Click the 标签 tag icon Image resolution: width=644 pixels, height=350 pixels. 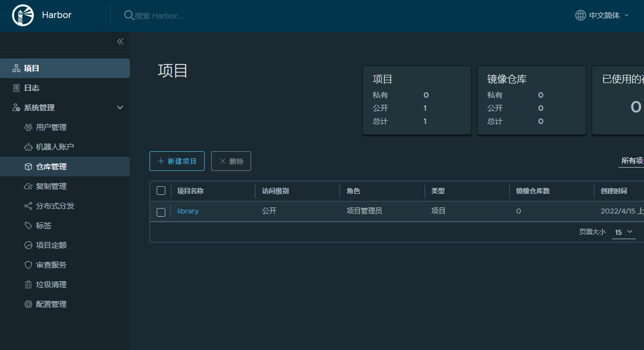click(28, 226)
